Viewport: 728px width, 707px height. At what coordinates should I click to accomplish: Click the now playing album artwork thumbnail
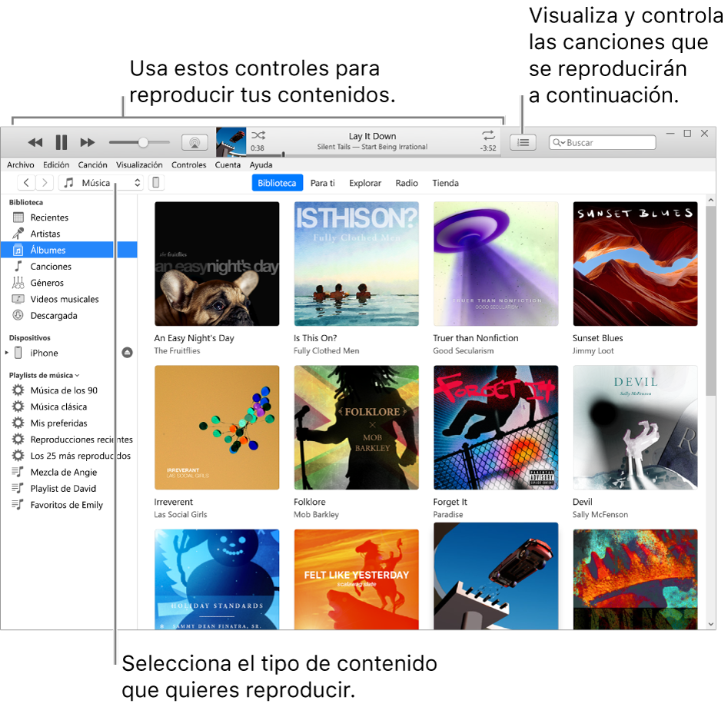point(231,142)
